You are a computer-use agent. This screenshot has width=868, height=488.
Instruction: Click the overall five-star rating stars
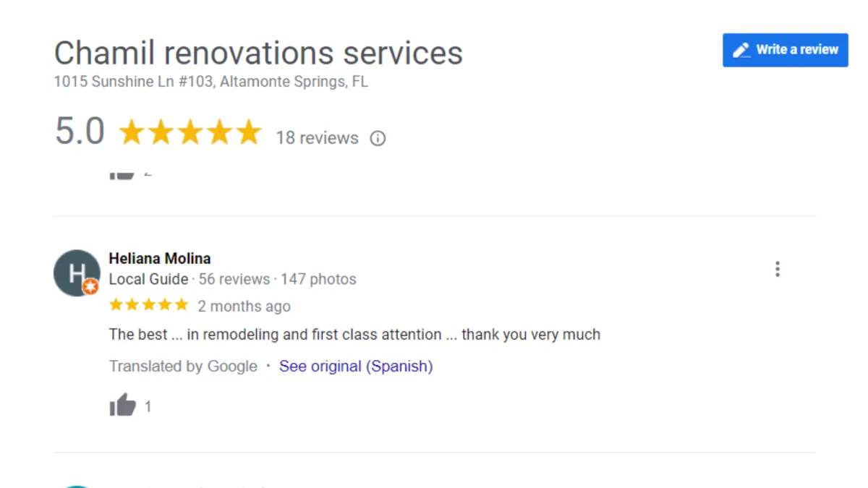(190, 133)
